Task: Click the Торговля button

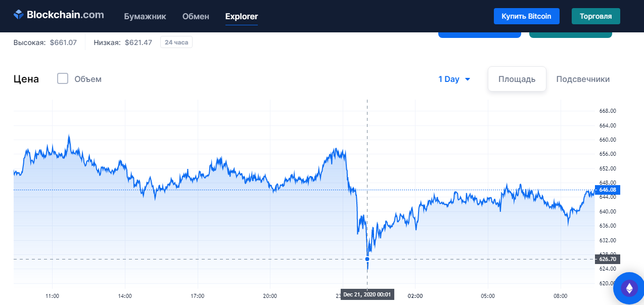Action: [595, 16]
